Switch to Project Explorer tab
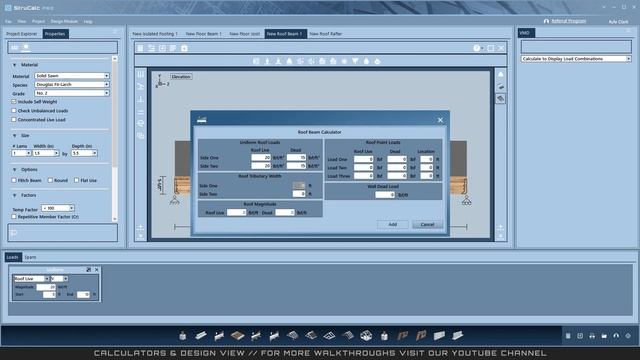The width and height of the screenshot is (640, 360). (x=22, y=34)
